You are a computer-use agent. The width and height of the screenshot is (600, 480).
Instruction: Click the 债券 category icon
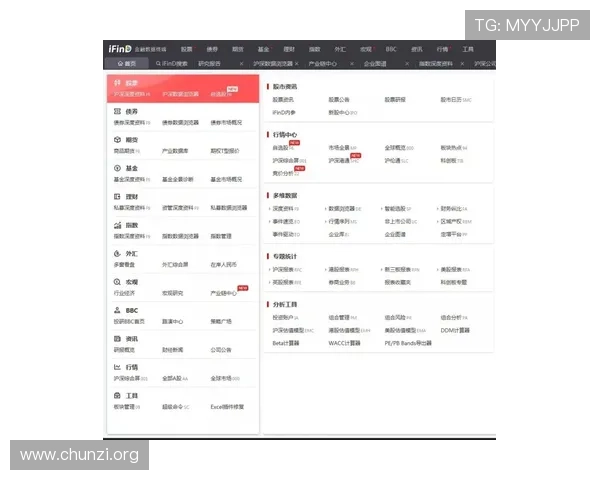[x=118, y=112]
